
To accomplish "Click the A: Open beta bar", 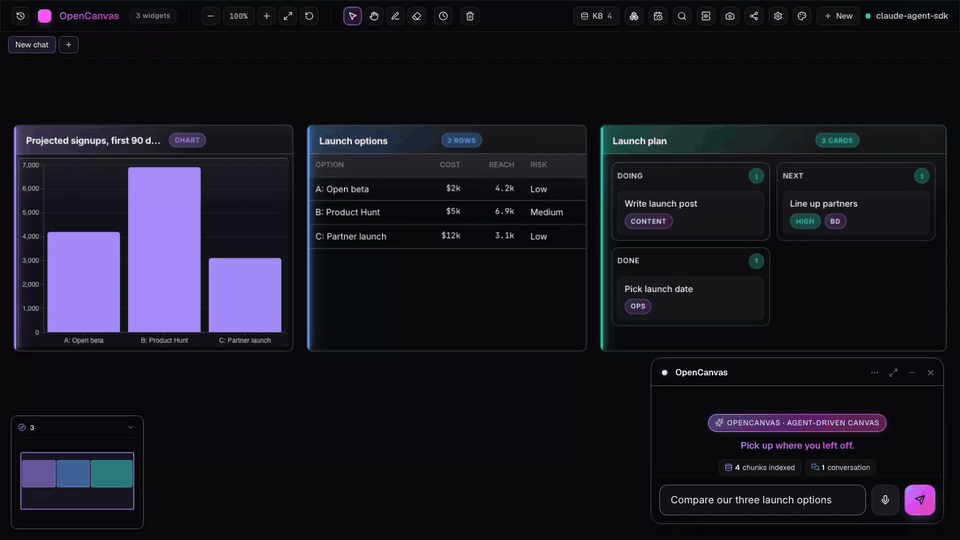I will click(84, 282).
